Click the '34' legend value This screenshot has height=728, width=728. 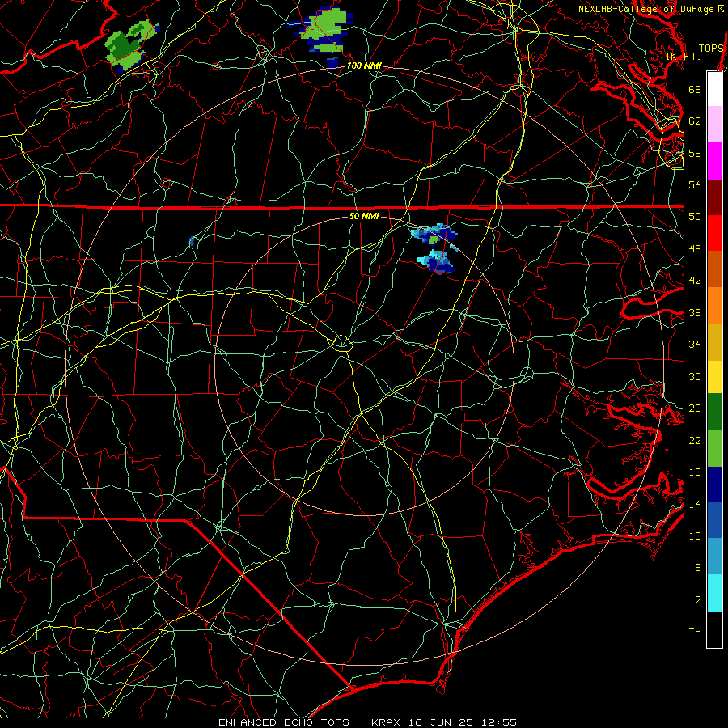tap(695, 344)
